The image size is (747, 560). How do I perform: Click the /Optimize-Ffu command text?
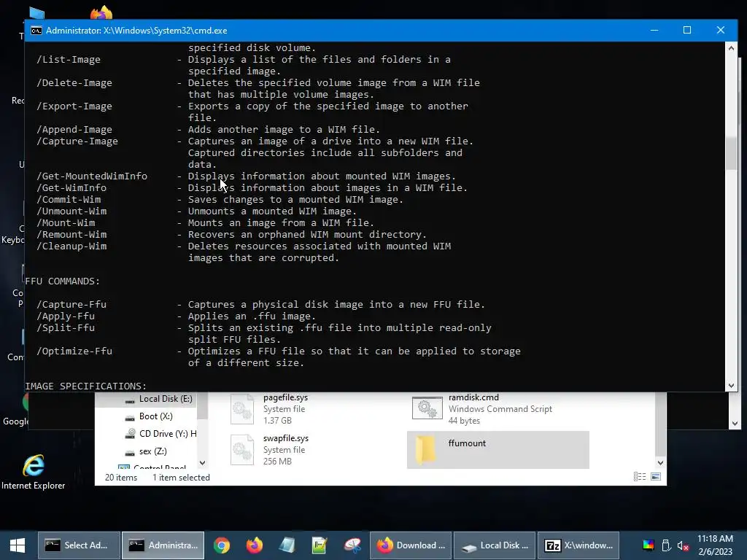[74, 351]
